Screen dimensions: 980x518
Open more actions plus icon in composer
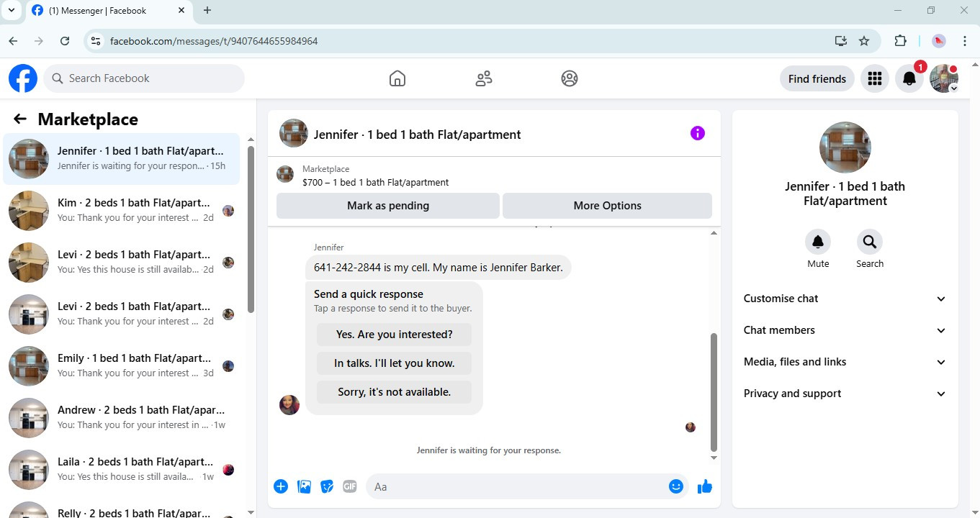point(281,486)
